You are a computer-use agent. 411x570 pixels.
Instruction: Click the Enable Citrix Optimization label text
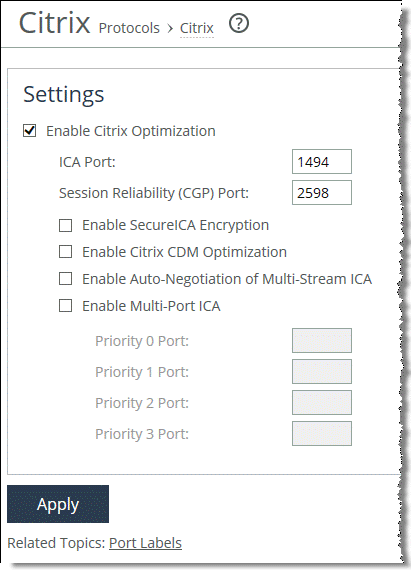pyautogui.click(x=131, y=131)
